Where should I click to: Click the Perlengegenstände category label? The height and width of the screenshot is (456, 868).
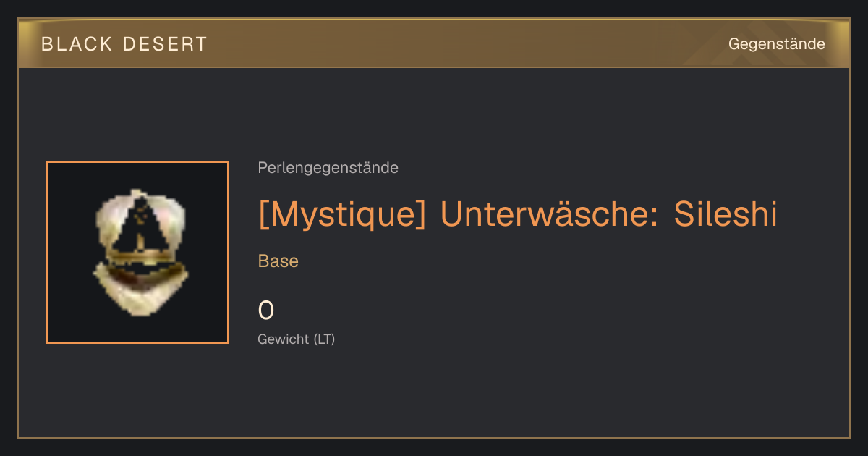tap(328, 168)
